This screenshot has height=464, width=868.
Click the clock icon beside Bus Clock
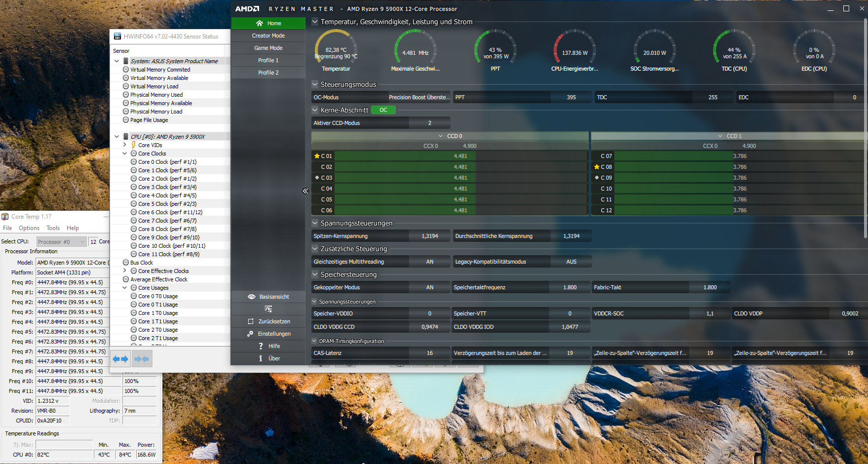coord(126,263)
